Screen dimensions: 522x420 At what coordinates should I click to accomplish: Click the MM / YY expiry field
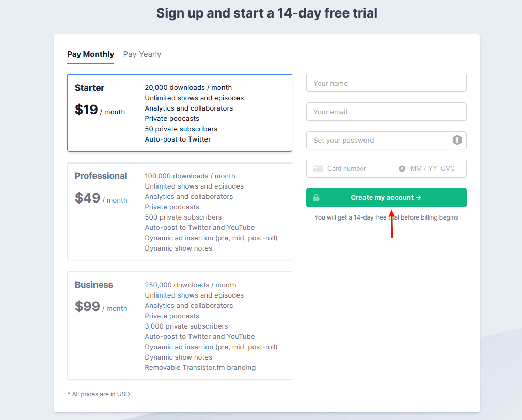pyautogui.click(x=423, y=168)
